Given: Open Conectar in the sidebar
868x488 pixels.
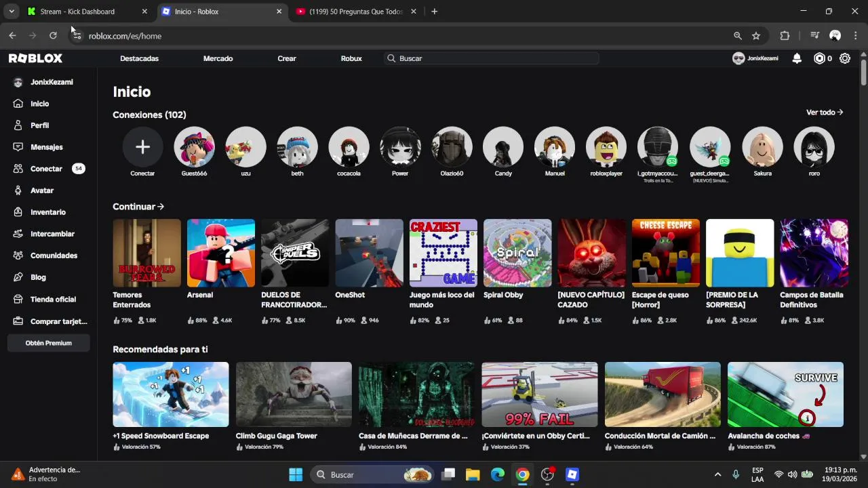Looking at the screenshot, I should tap(46, 169).
